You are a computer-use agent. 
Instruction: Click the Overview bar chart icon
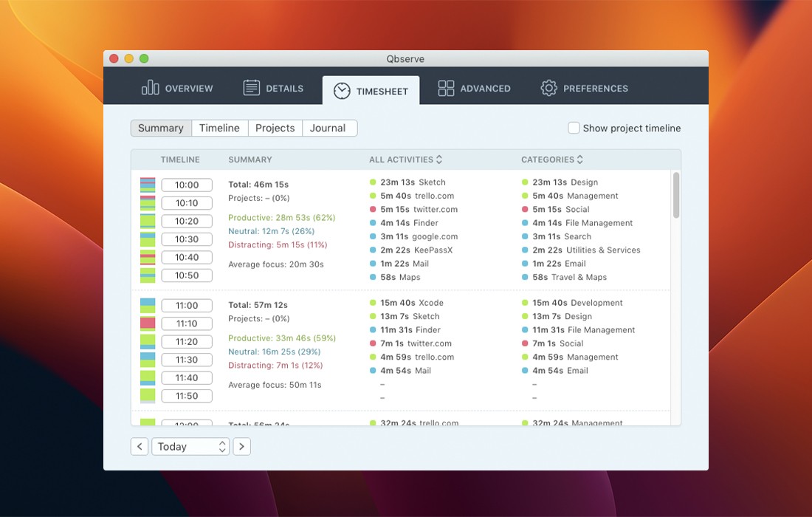tap(150, 88)
